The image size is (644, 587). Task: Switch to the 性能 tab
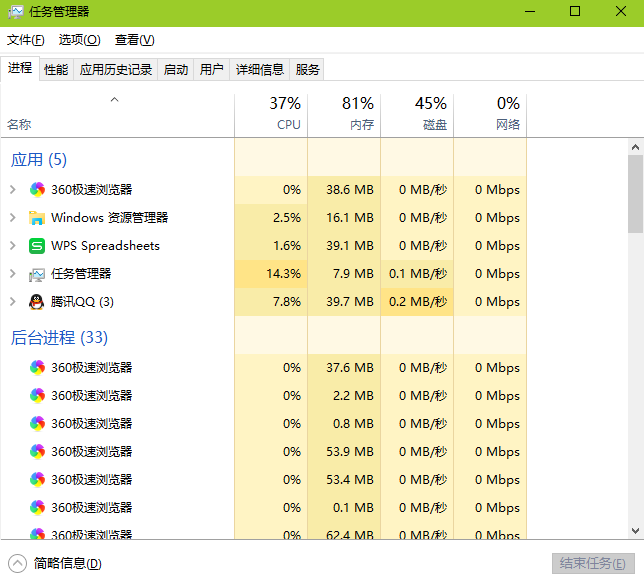56,69
